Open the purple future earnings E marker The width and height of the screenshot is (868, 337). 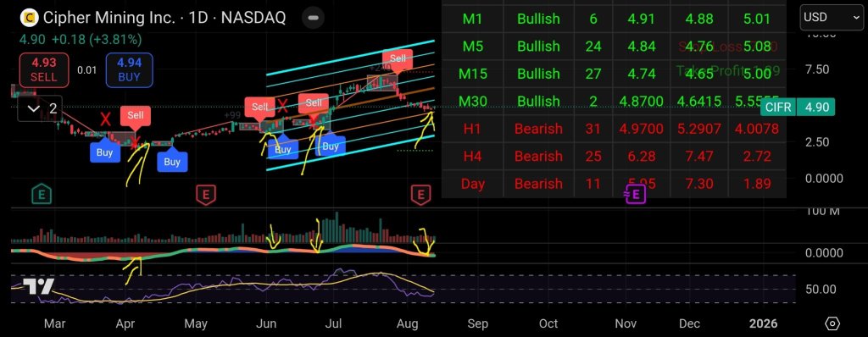click(635, 194)
